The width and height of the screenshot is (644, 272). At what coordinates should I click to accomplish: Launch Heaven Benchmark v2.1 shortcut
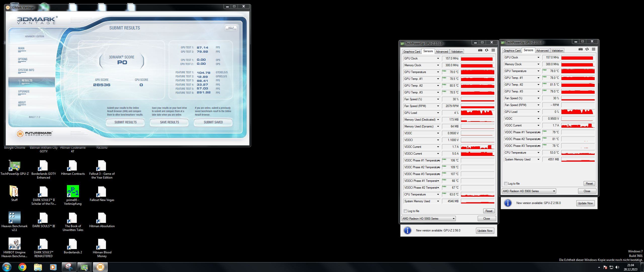[15, 221]
